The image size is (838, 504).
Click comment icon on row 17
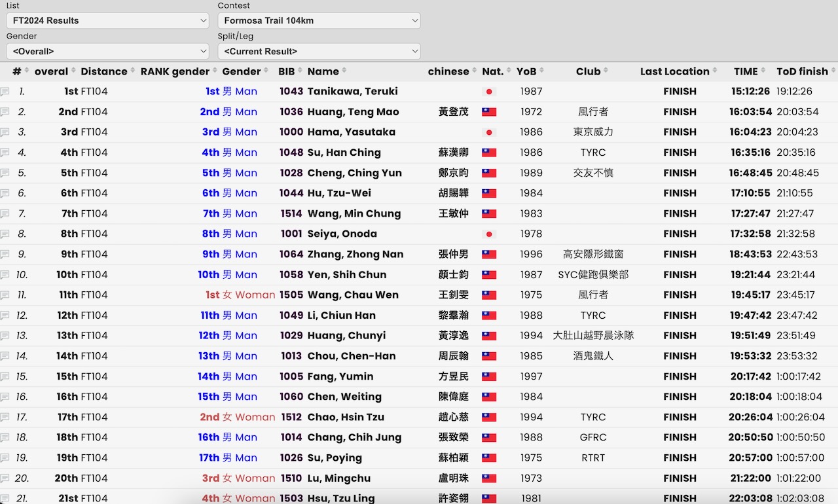(x=5, y=418)
